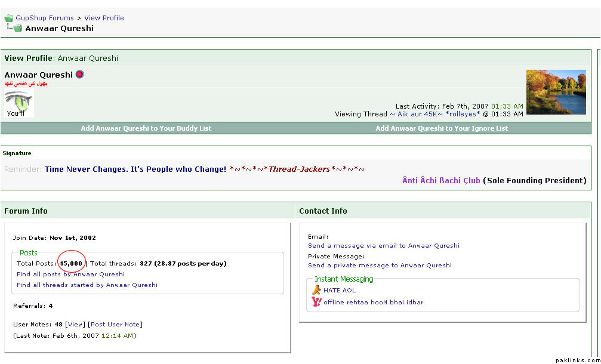601x364 pixels.
Task: Add Anwaar Qureshi to Your Buddy List
Action: tap(146, 128)
